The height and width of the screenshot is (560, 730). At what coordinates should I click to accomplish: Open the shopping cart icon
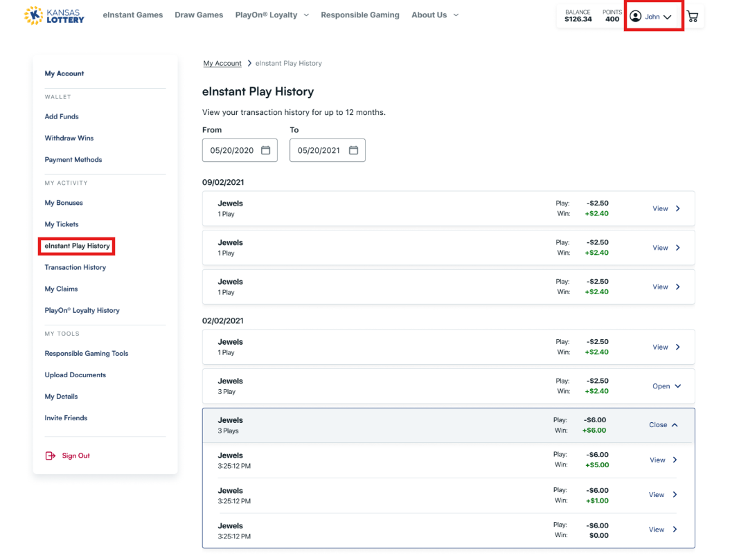(x=693, y=17)
